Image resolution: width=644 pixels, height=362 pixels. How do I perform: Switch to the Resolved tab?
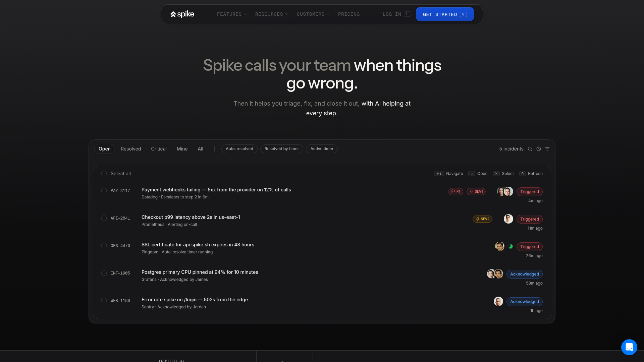131,149
